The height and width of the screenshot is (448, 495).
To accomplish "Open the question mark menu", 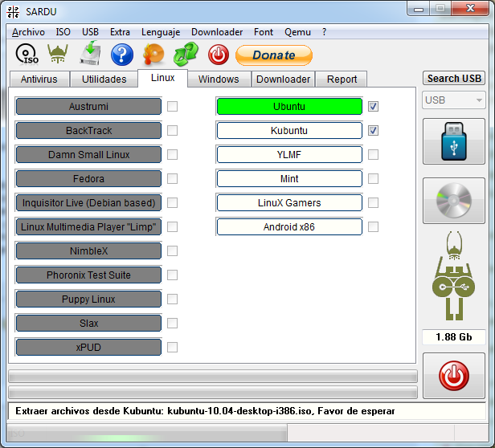I will point(324,32).
